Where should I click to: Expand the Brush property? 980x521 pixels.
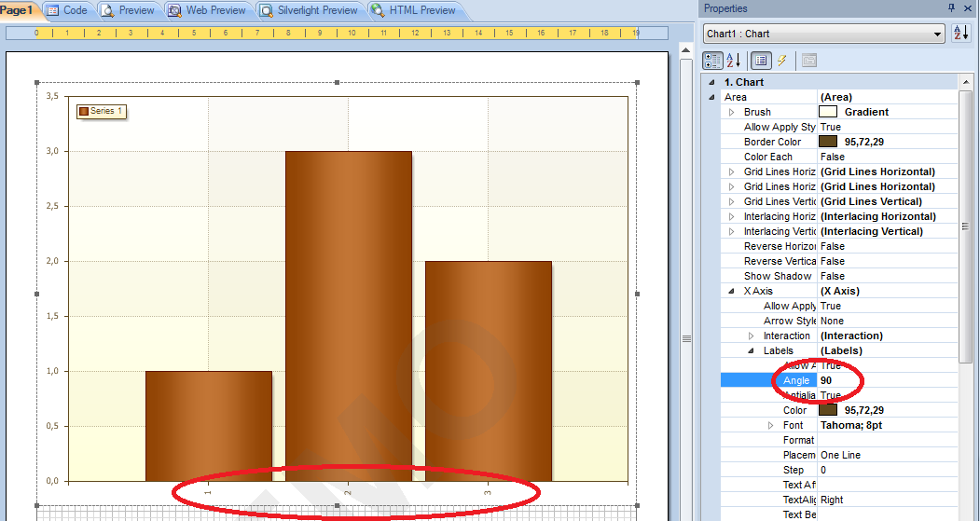pyautogui.click(x=731, y=112)
